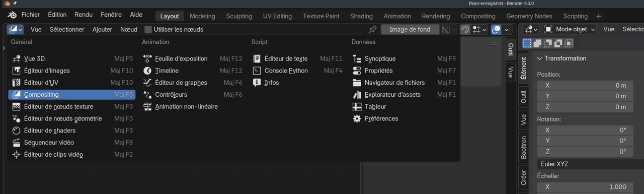Click the Blender logo icon

12,15
